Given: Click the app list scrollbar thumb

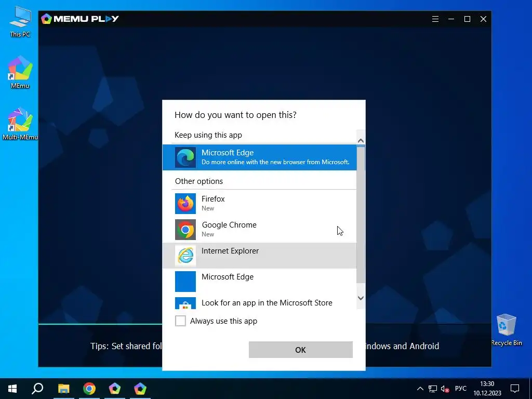Looking at the screenshot, I should 361,215.
